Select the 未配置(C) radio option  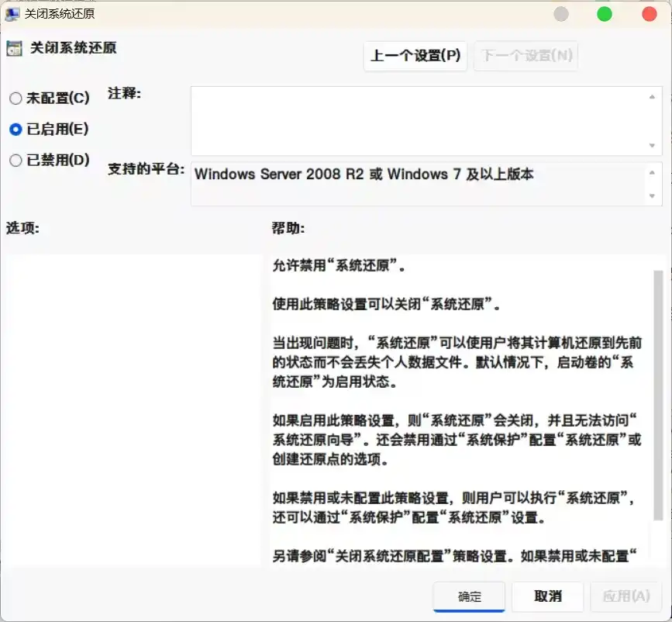pos(16,98)
